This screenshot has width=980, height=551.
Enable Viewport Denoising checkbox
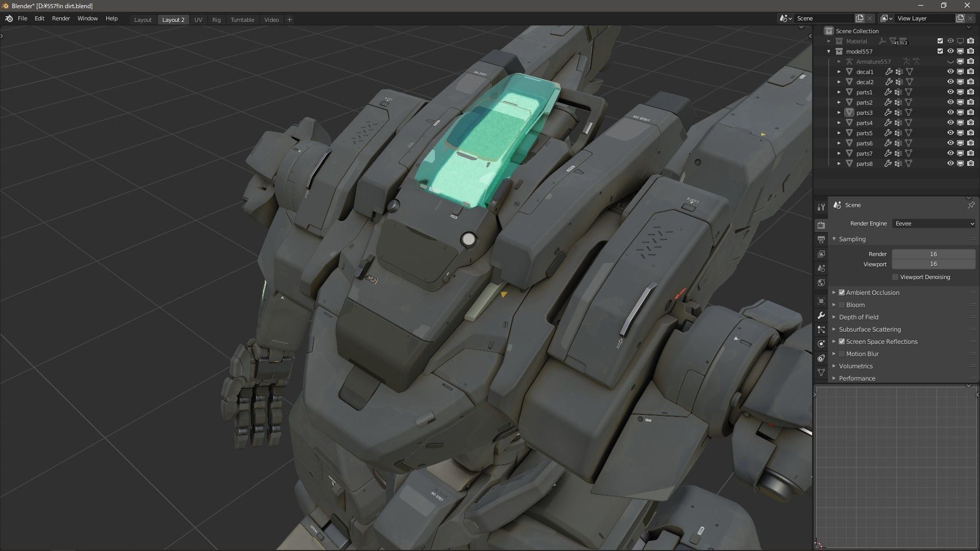895,277
